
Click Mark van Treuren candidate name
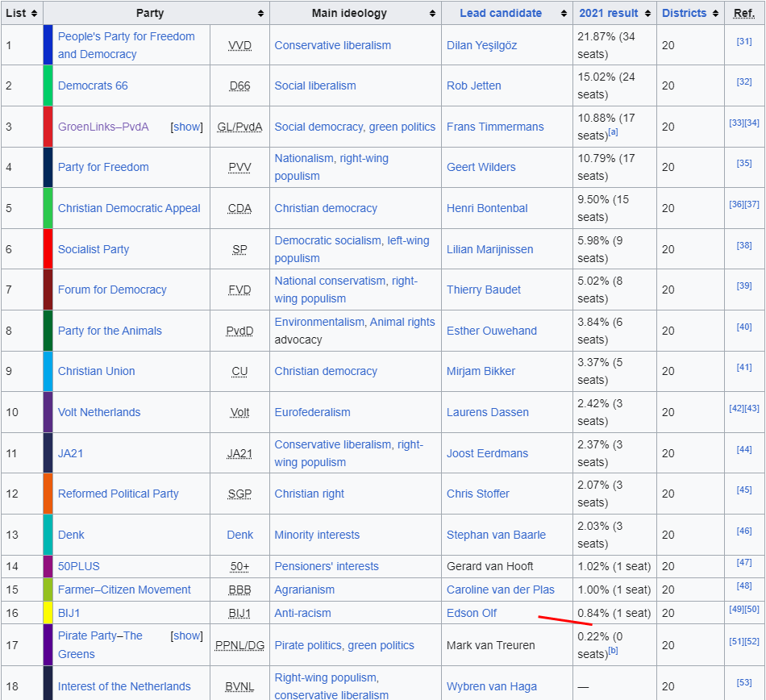[x=490, y=646]
